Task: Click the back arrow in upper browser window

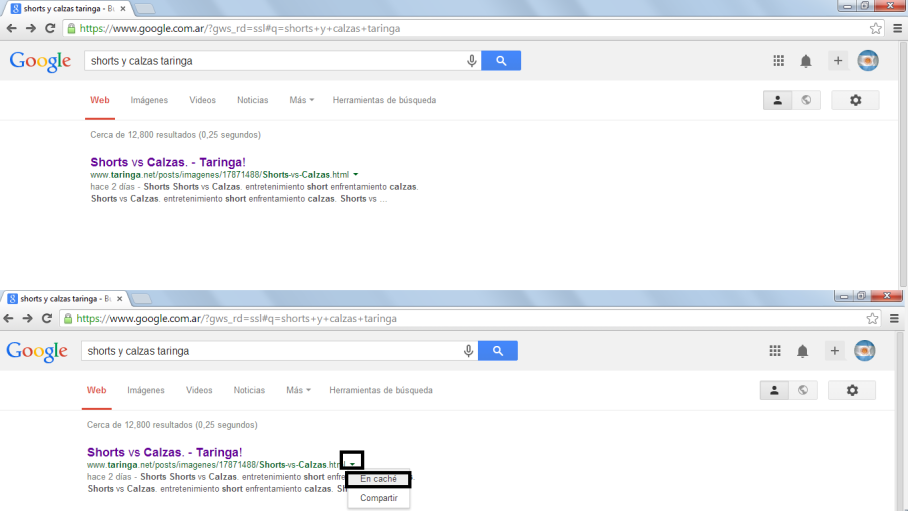Action: tap(12, 28)
